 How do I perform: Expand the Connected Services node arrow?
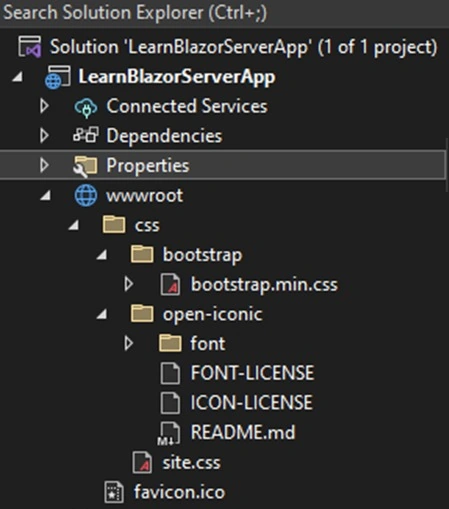44,106
